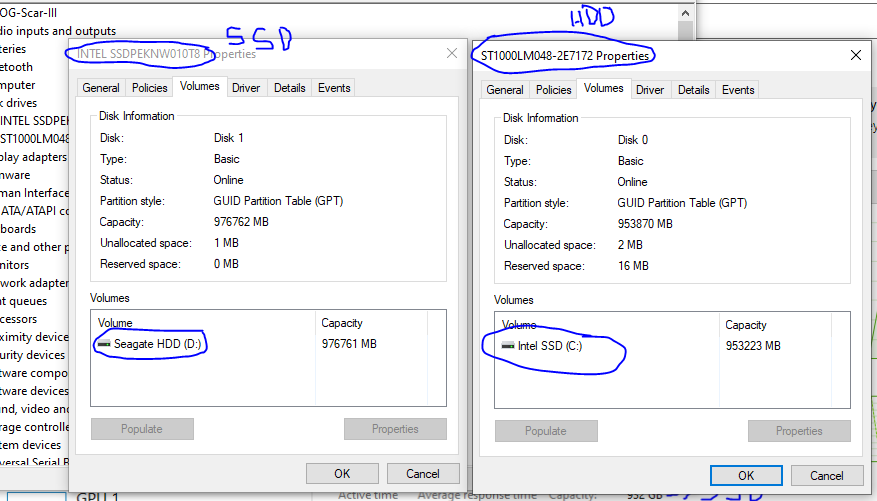The image size is (877, 501).
Task: Select 'dio inputs and outputs' category in tree
Action: [58, 31]
